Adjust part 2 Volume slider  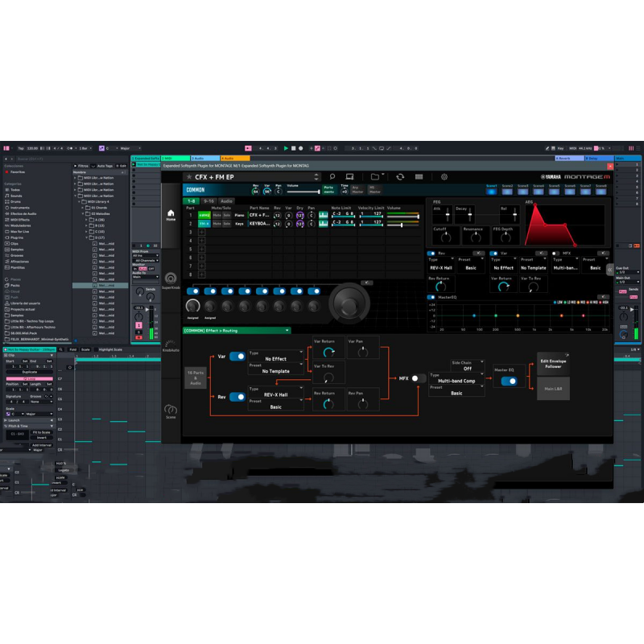(x=403, y=225)
